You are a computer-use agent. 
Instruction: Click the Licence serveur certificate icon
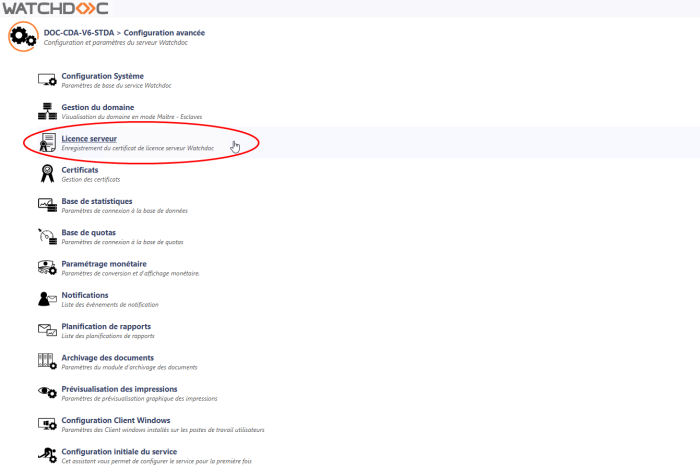tap(47, 142)
